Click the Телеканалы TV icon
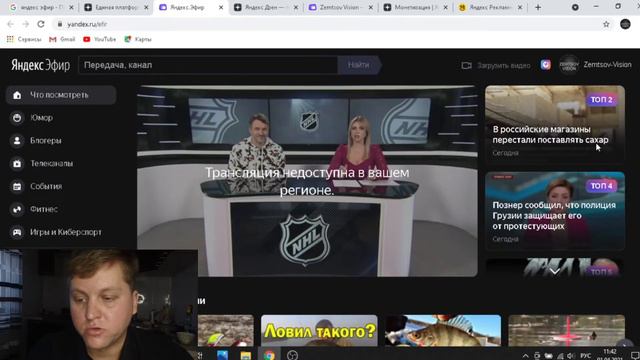The width and height of the screenshot is (640, 360). [17, 164]
